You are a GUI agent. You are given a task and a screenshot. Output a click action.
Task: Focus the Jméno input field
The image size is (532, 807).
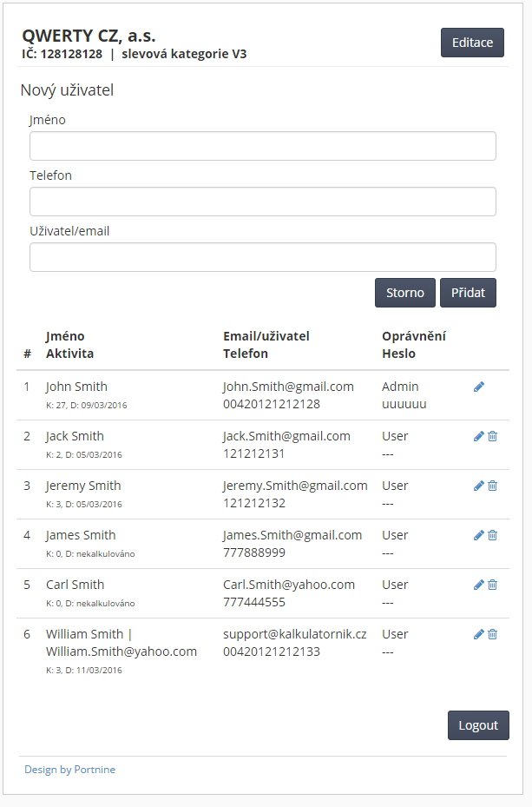click(263, 146)
